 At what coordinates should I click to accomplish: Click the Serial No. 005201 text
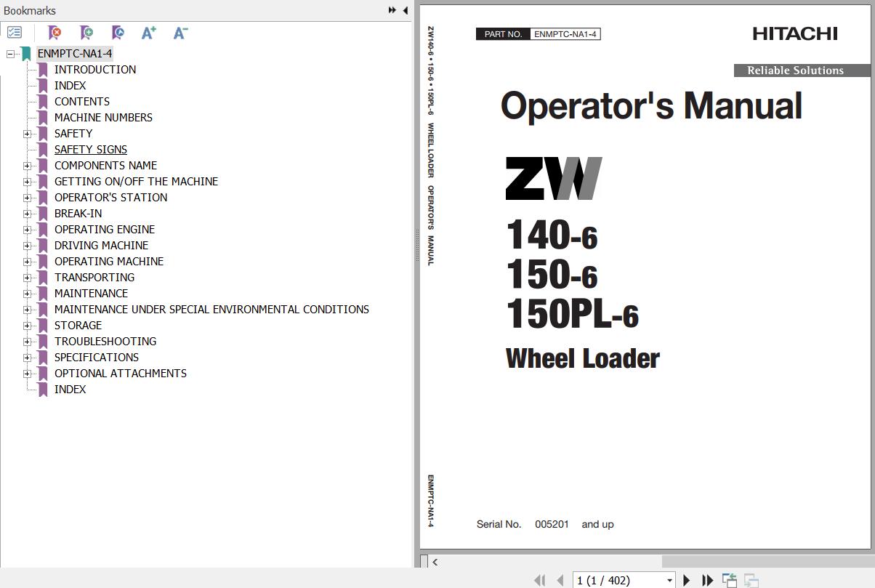pyautogui.click(x=545, y=524)
